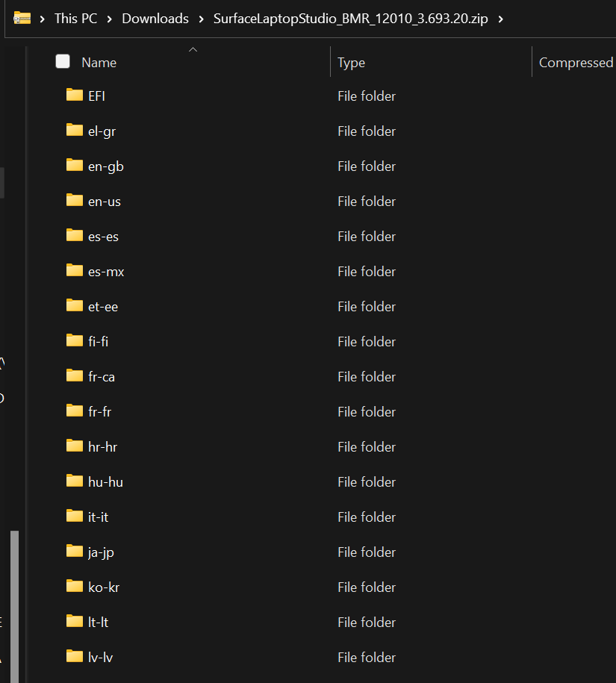Click the fr-ca folder name
The width and height of the screenshot is (616, 683).
102,377
